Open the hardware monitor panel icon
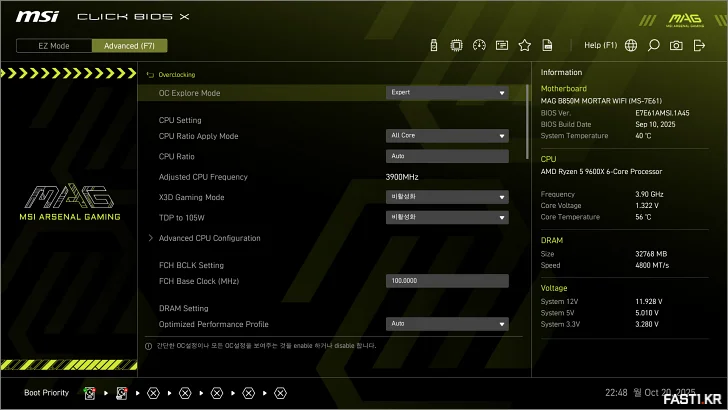This screenshot has height=410, width=728. coord(502,45)
